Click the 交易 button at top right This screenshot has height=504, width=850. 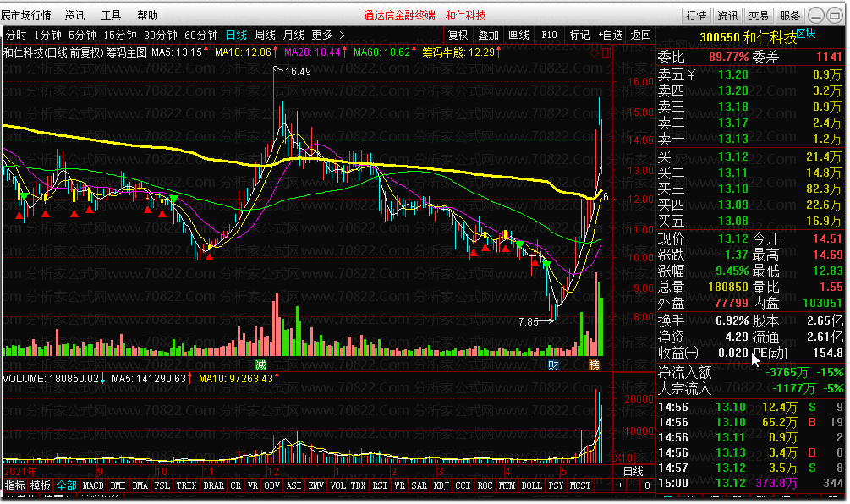759,16
